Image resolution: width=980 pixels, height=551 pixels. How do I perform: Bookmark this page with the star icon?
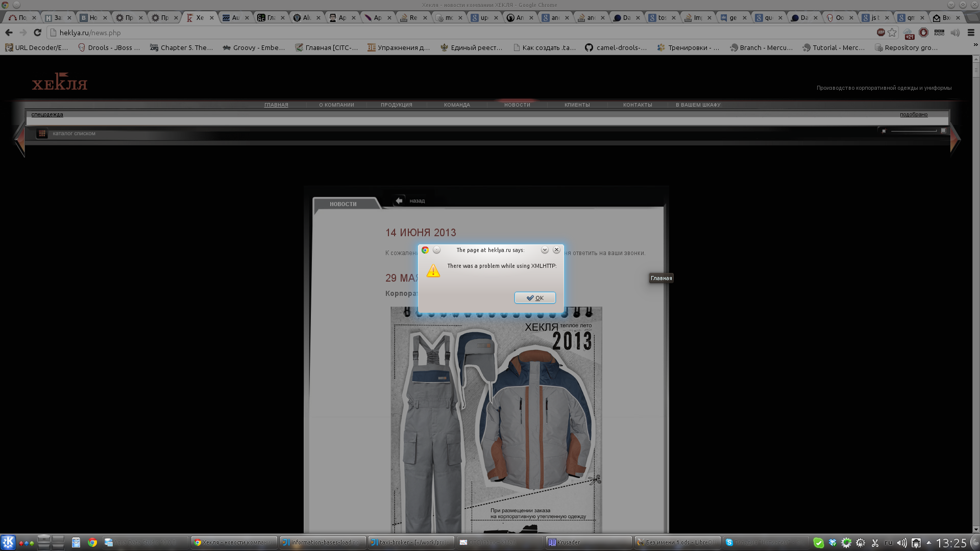point(892,33)
